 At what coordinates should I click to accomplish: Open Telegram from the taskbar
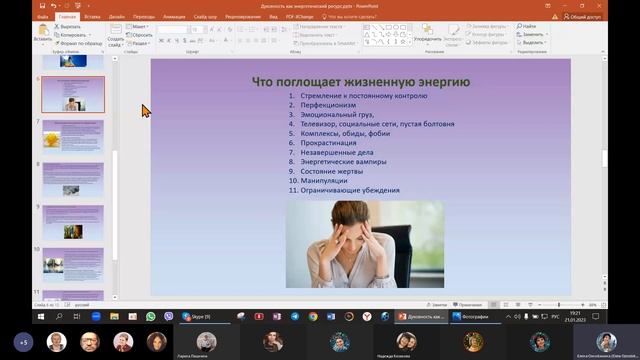pos(295,316)
